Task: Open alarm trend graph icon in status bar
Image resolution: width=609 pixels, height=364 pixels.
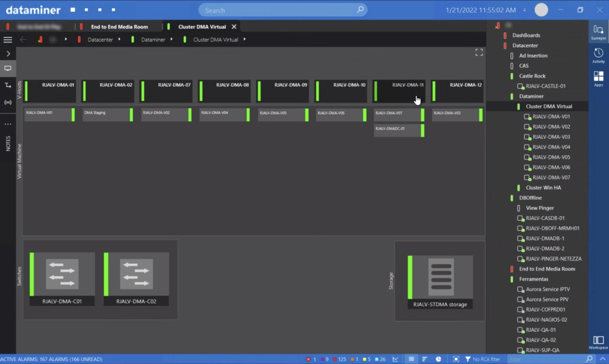Action: click(395, 359)
